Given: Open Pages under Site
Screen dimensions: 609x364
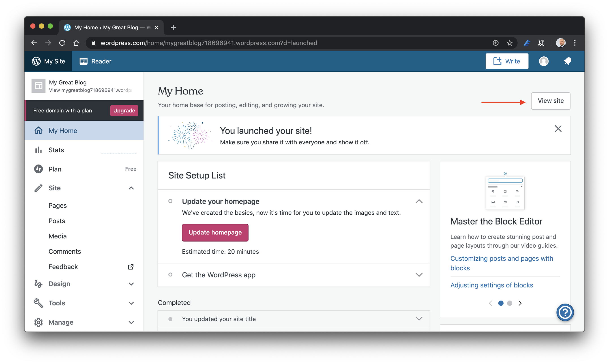Looking at the screenshot, I should point(58,206).
